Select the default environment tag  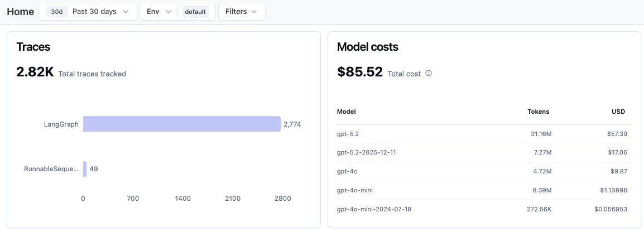pyautogui.click(x=195, y=12)
